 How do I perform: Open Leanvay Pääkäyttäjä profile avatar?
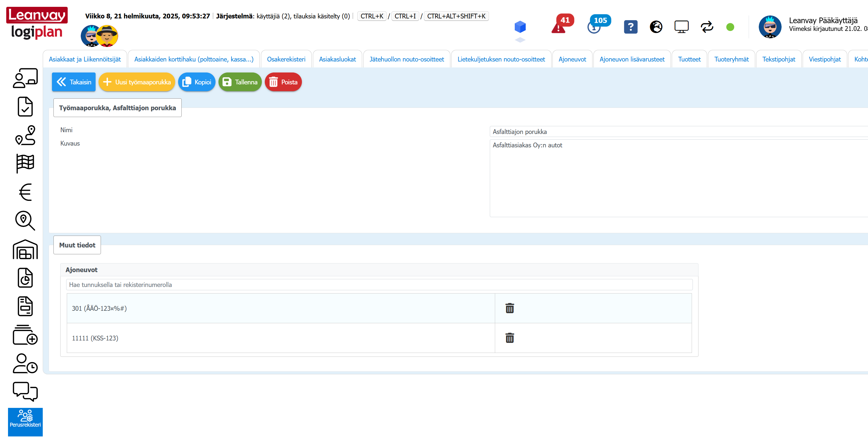[770, 27]
